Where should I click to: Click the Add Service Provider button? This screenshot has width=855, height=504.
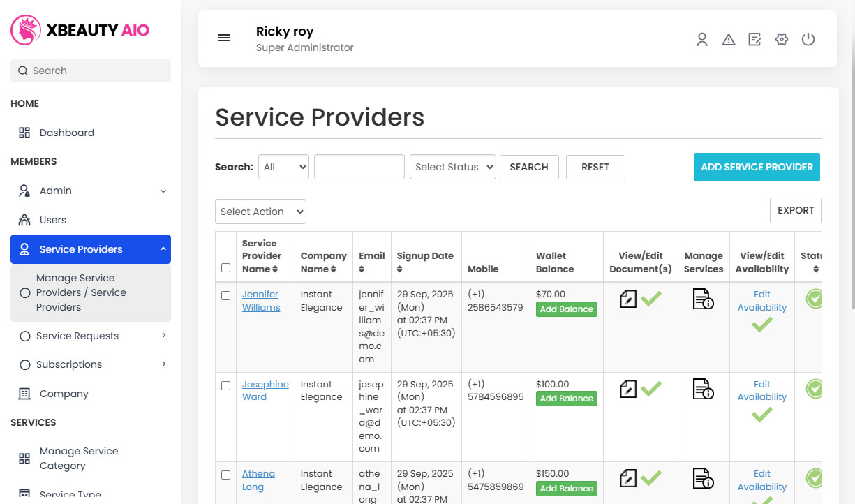click(757, 167)
